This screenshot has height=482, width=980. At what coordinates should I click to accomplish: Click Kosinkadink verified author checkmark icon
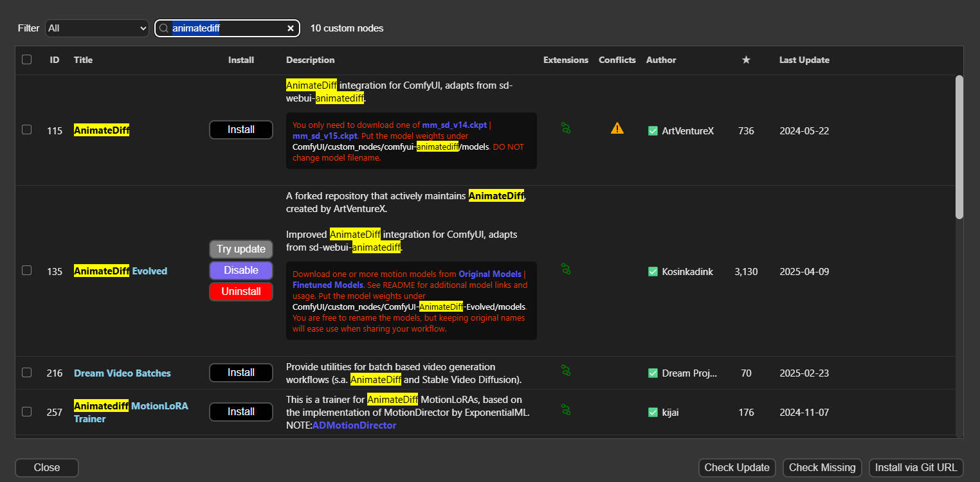click(653, 271)
